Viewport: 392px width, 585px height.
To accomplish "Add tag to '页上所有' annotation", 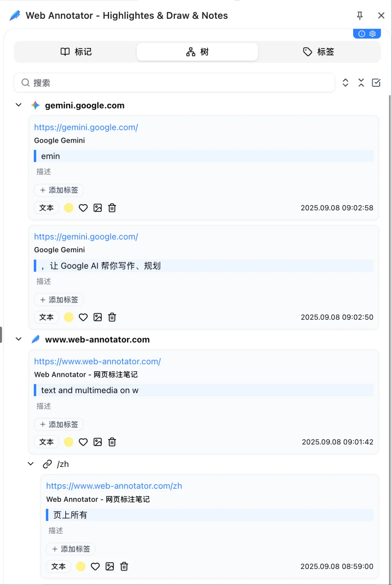I will click(71, 549).
